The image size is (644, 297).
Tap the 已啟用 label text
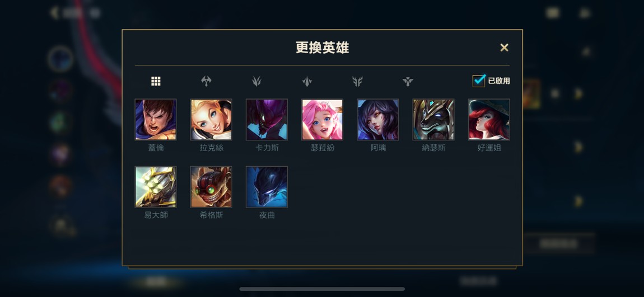coord(498,81)
